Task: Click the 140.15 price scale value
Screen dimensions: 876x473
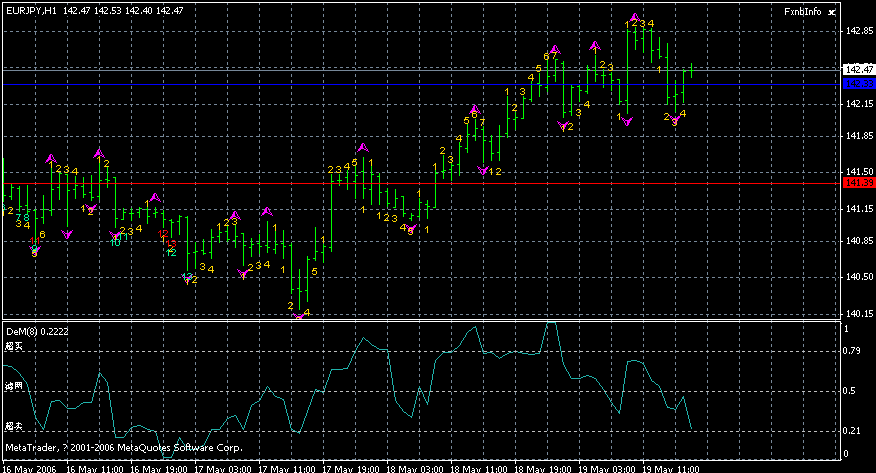Action: pyautogui.click(x=859, y=314)
